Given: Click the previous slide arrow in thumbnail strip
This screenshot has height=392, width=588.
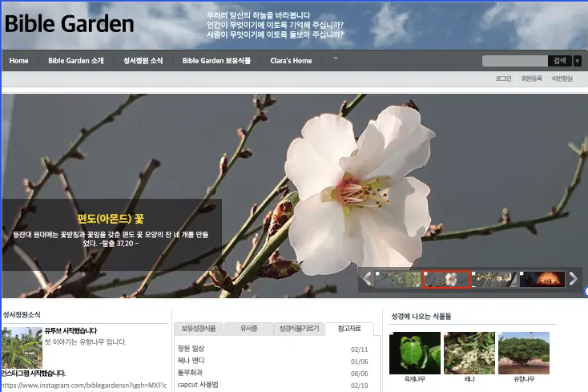Looking at the screenshot, I should click(x=367, y=279).
